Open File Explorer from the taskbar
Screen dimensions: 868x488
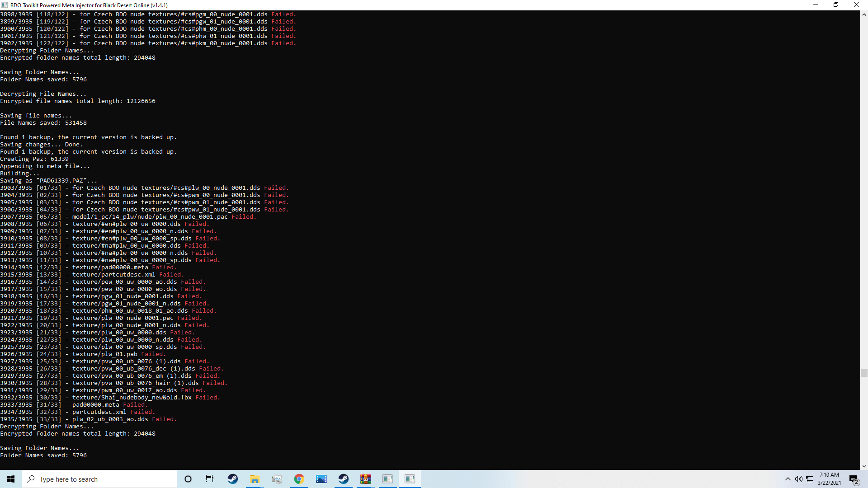click(255, 479)
